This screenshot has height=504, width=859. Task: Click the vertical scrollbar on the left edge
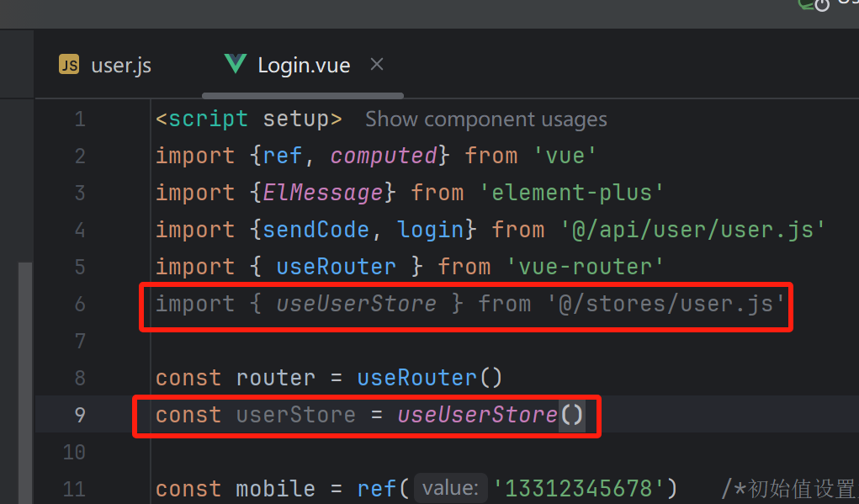click(x=25, y=382)
